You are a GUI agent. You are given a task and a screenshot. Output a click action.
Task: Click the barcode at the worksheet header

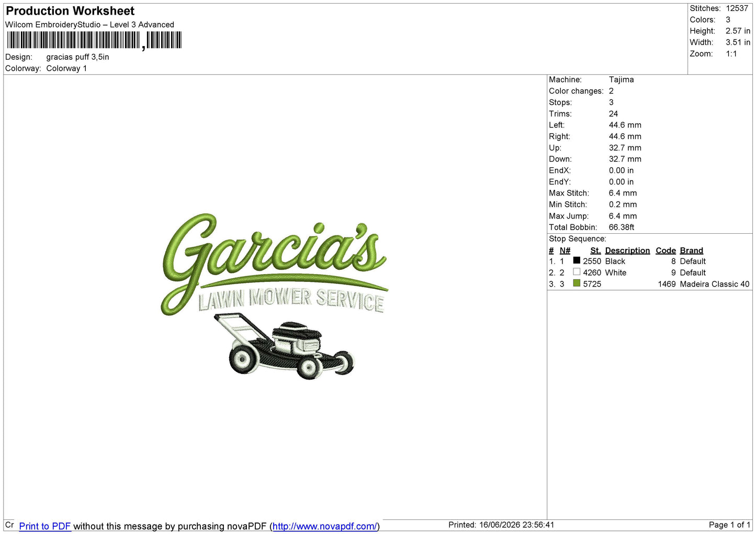click(x=94, y=40)
